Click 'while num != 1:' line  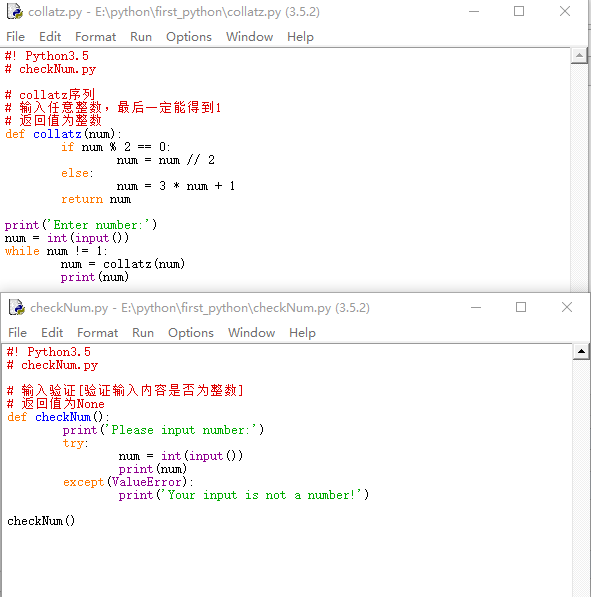tap(56, 251)
